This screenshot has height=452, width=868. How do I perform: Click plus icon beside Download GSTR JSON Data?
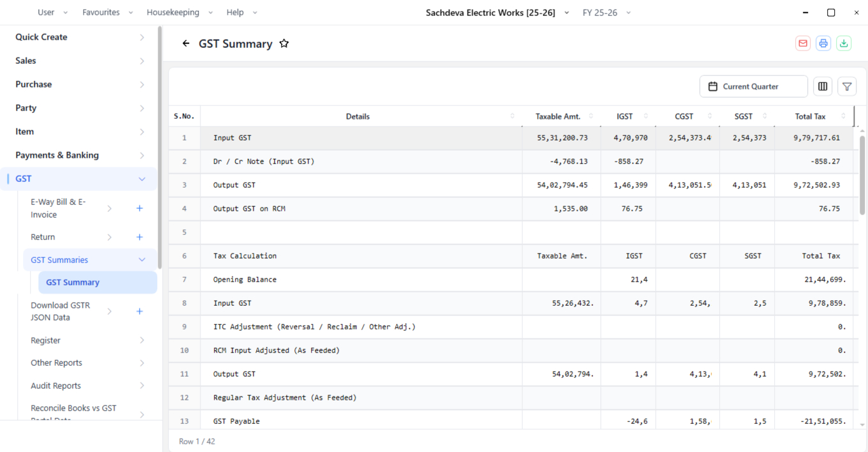[139, 312]
